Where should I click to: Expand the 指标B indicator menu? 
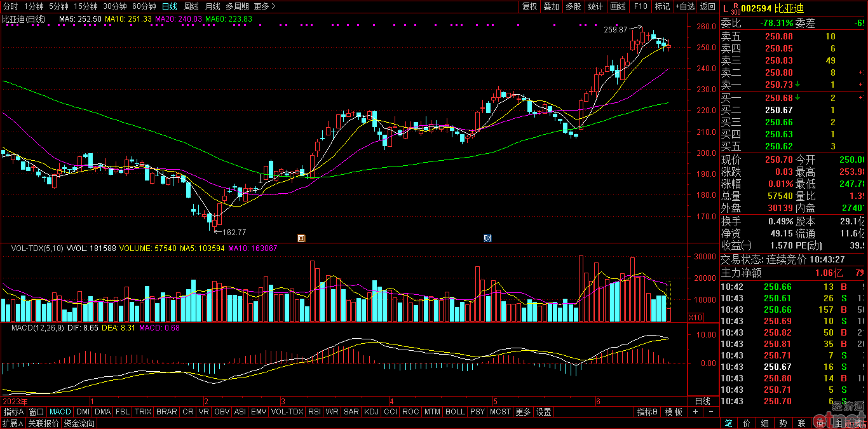648,412
